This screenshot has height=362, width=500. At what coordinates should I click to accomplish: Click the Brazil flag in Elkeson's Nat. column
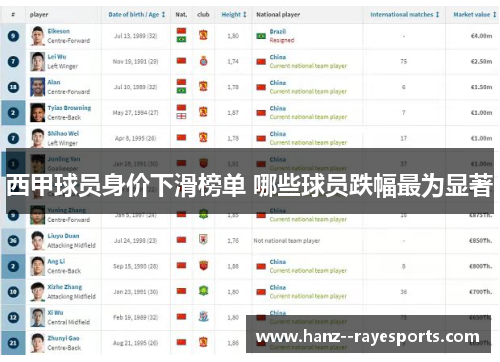(x=181, y=39)
